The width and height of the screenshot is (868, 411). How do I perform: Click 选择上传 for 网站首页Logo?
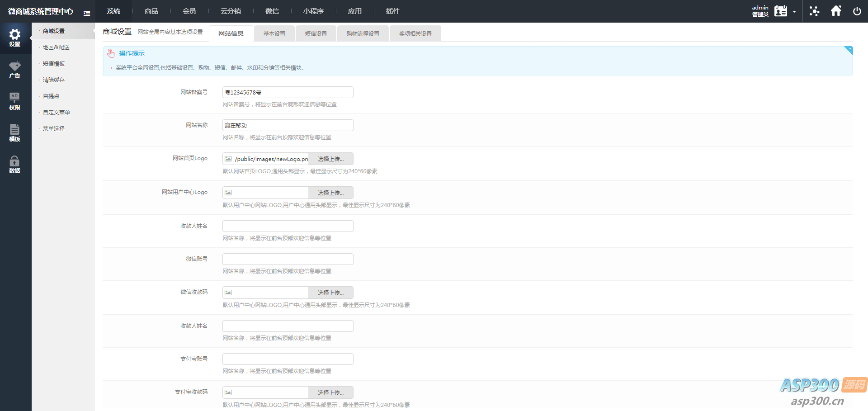(331, 159)
